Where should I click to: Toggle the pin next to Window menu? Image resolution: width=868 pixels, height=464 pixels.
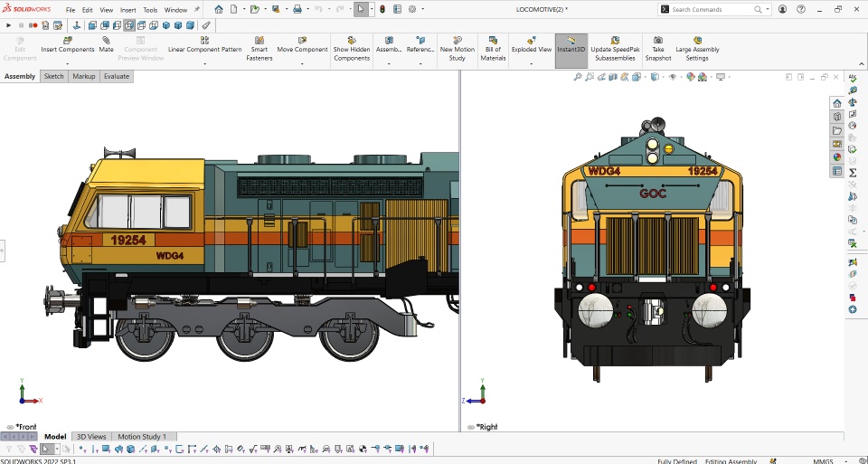tap(197, 10)
